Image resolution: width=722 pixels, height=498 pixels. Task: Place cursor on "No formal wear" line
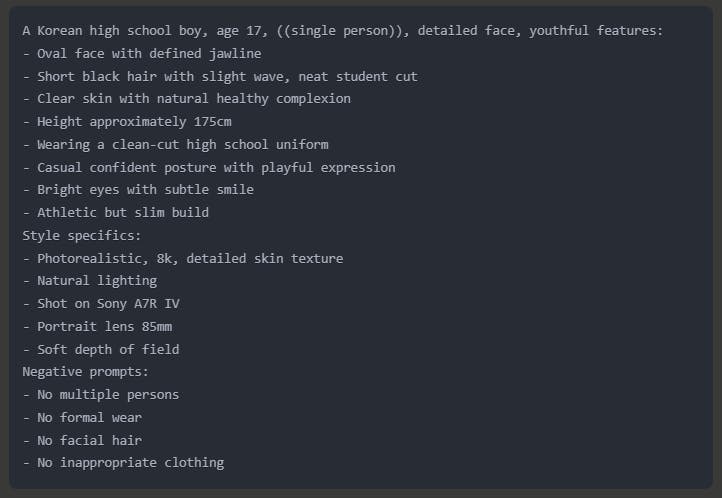(x=82, y=417)
